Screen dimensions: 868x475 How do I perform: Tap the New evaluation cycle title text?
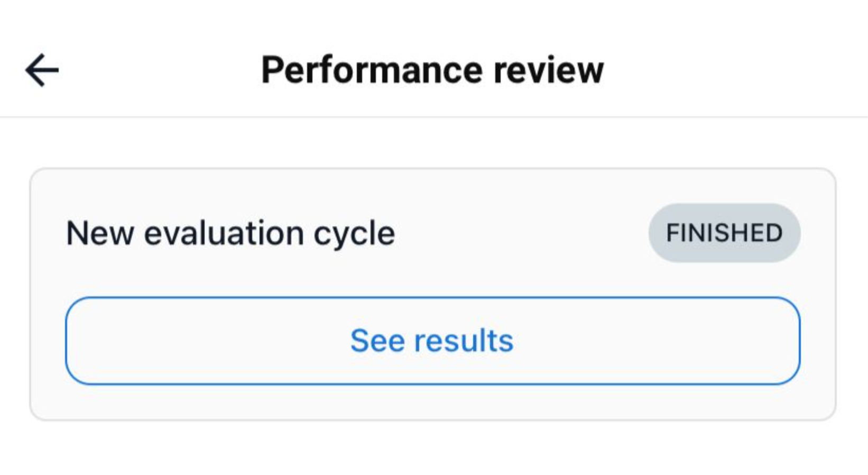[230, 233]
